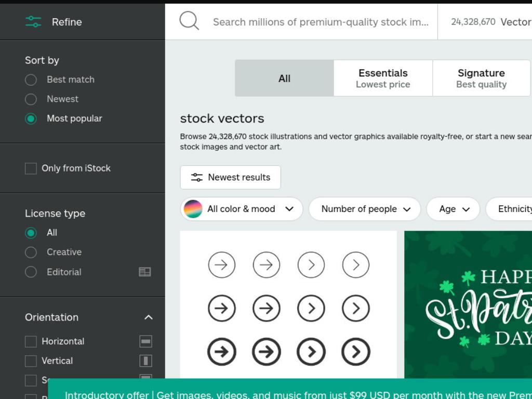Screen dimensions: 532x399
Task: Click the first thin circled arrow icon
Action: point(221,264)
